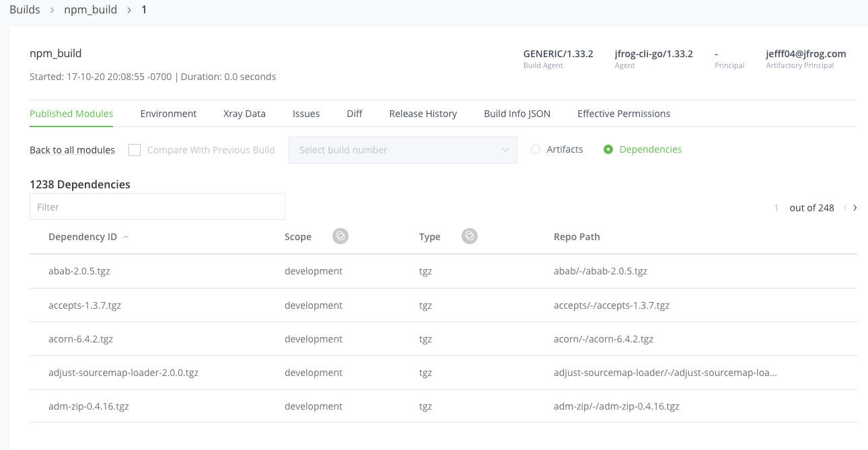This screenshot has height=450, width=868.
Task: Open the Release History tab
Action: click(423, 114)
